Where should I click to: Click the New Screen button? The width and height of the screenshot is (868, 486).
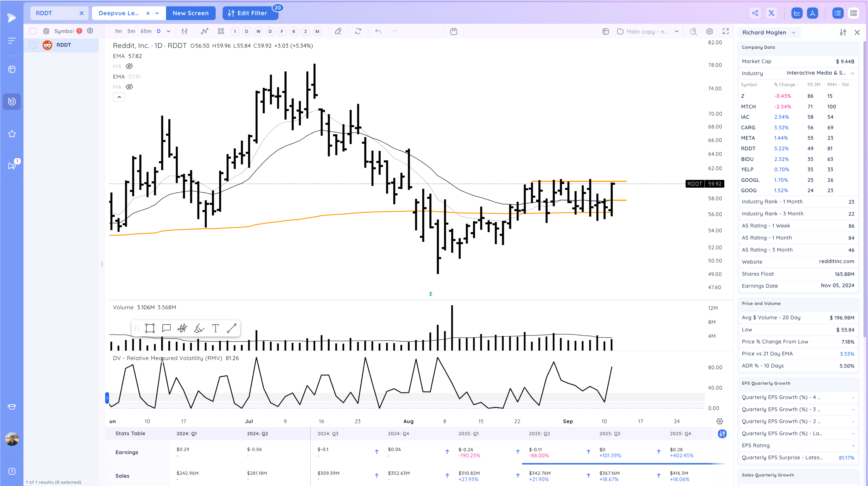pyautogui.click(x=190, y=13)
